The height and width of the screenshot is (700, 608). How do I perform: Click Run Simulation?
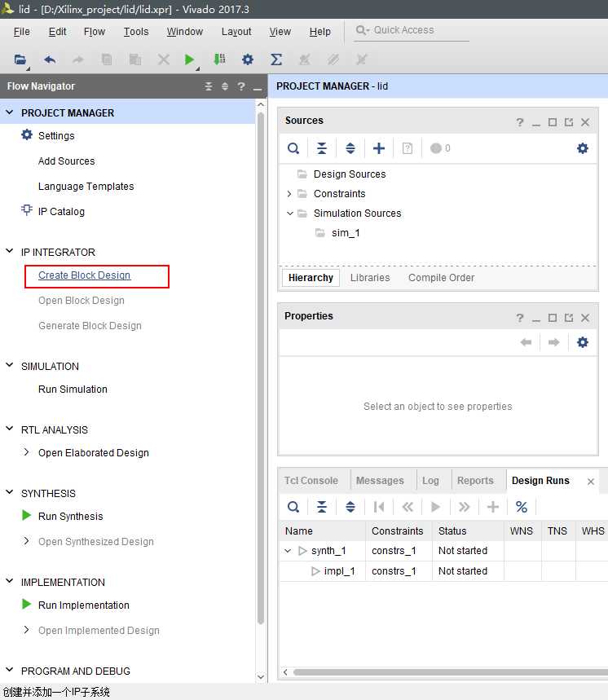[73, 390]
